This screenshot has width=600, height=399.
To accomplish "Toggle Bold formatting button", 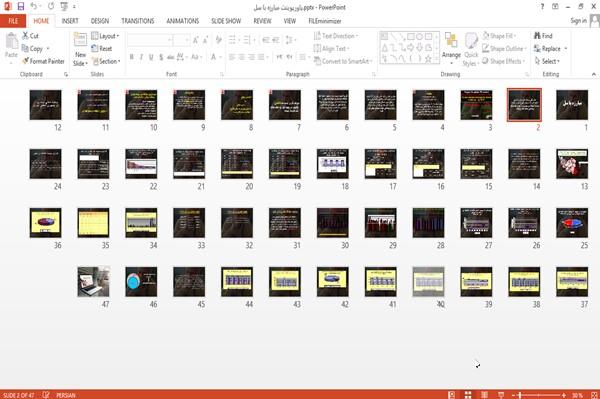I will pos(132,57).
